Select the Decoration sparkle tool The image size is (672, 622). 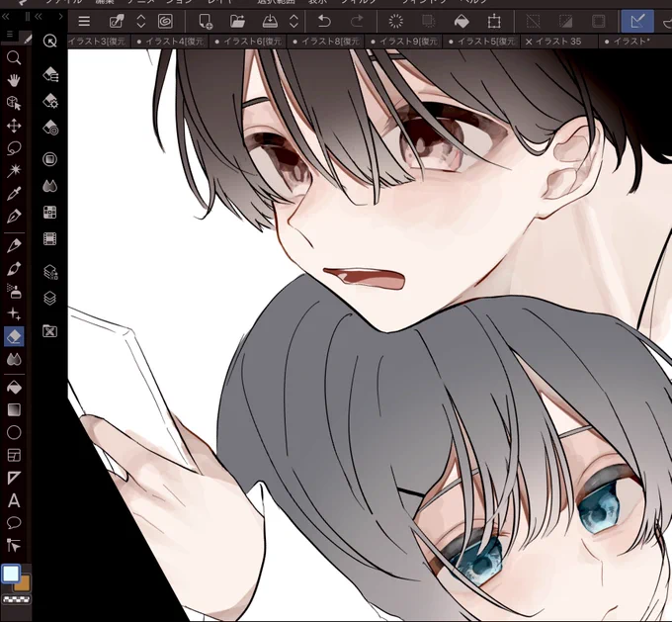point(14,314)
